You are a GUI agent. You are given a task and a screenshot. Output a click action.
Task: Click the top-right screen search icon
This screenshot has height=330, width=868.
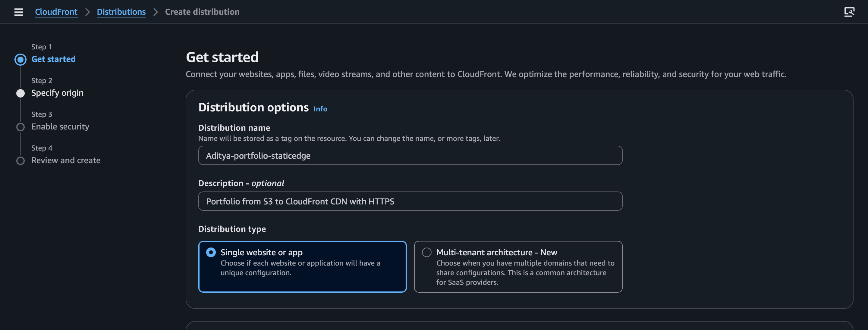click(849, 12)
